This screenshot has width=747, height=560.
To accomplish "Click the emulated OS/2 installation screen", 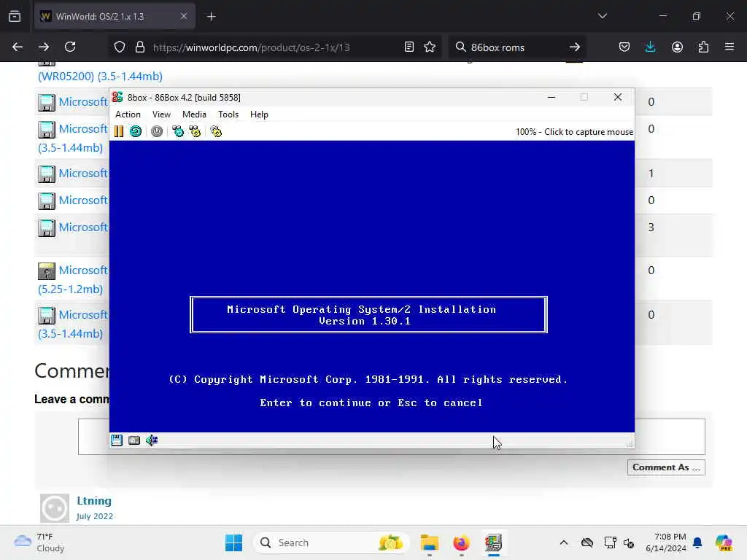I will click(371, 286).
